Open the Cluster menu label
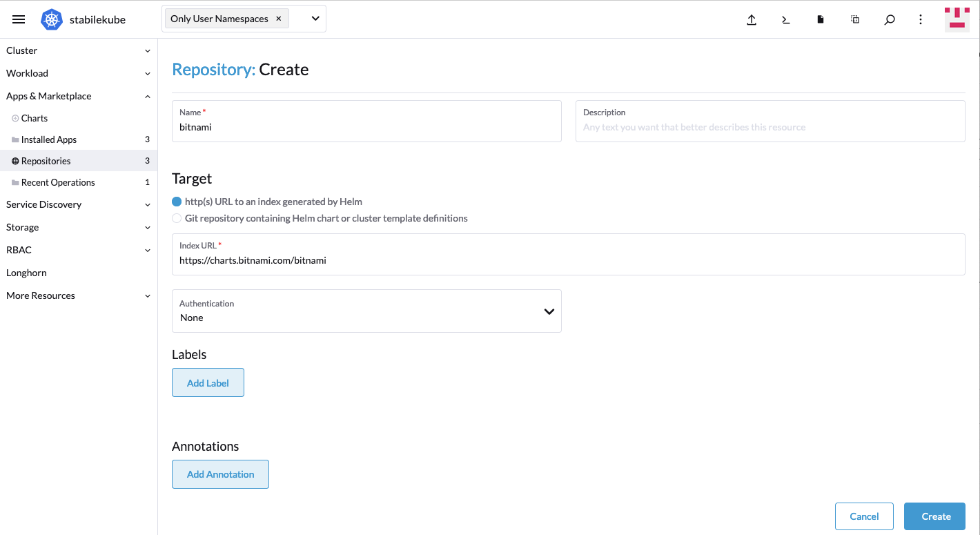 22,50
